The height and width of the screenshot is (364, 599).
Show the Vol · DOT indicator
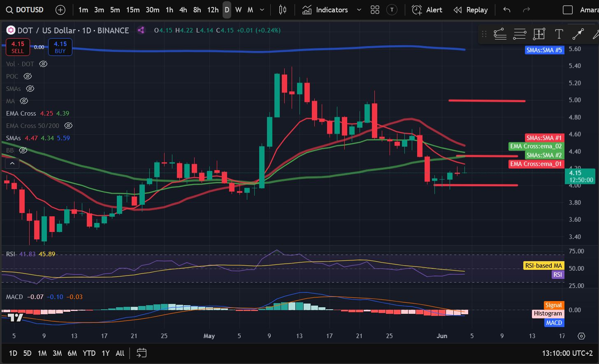click(x=43, y=64)
